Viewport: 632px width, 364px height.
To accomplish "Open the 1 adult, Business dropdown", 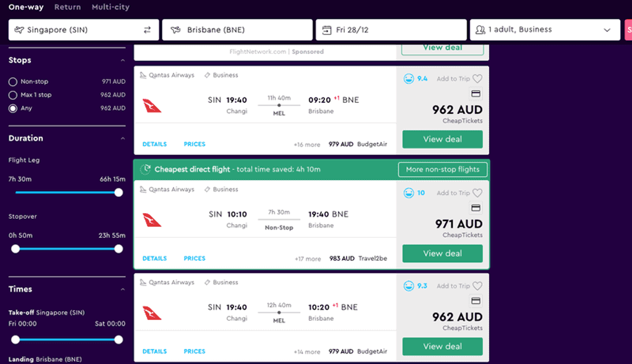I will (545, 30).
